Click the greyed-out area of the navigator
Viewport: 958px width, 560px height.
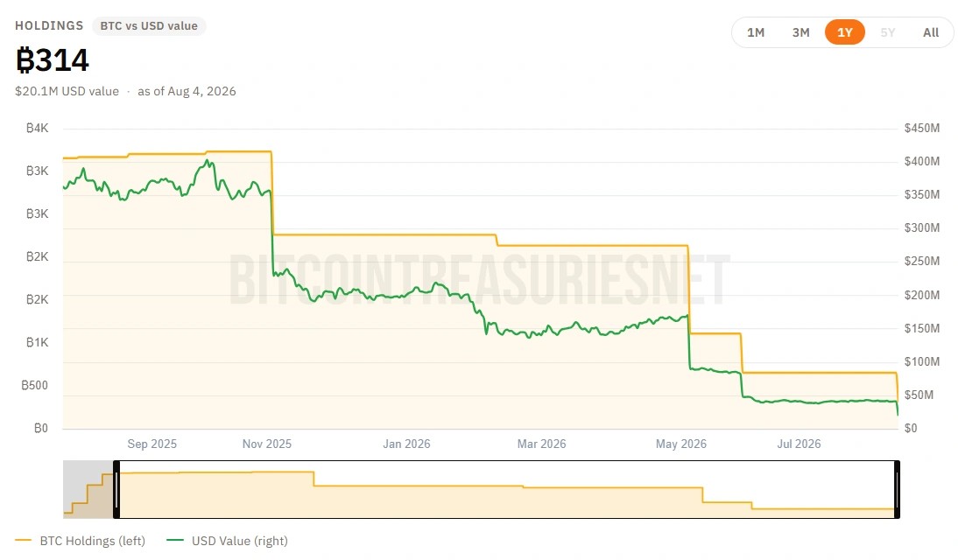click(88, 489)
